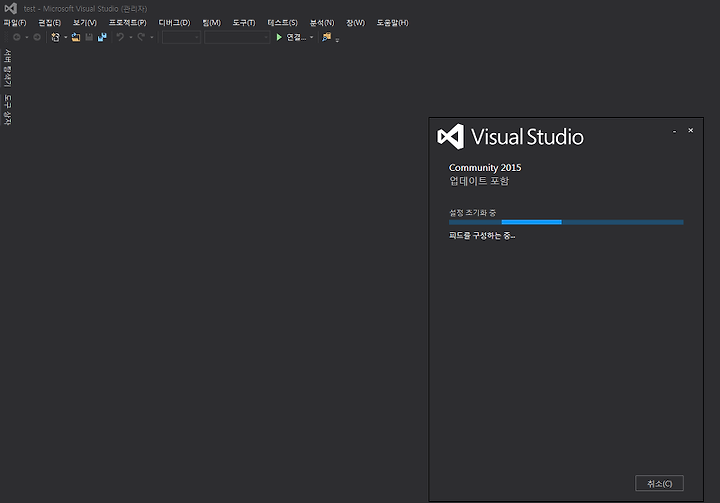The height and width of the screenshot is (503, 720).
Task: Open the 팀(M) menu
Action: tap(212, 23)
